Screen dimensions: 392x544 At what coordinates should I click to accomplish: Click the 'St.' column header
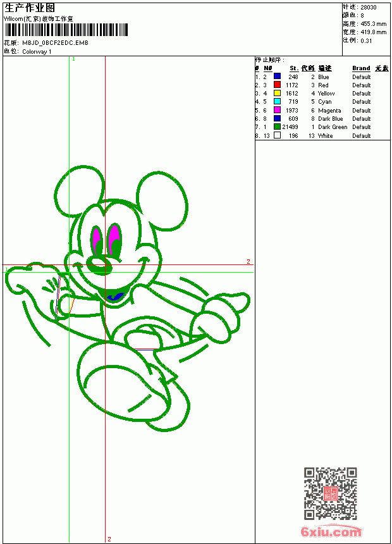click(294, 68)
